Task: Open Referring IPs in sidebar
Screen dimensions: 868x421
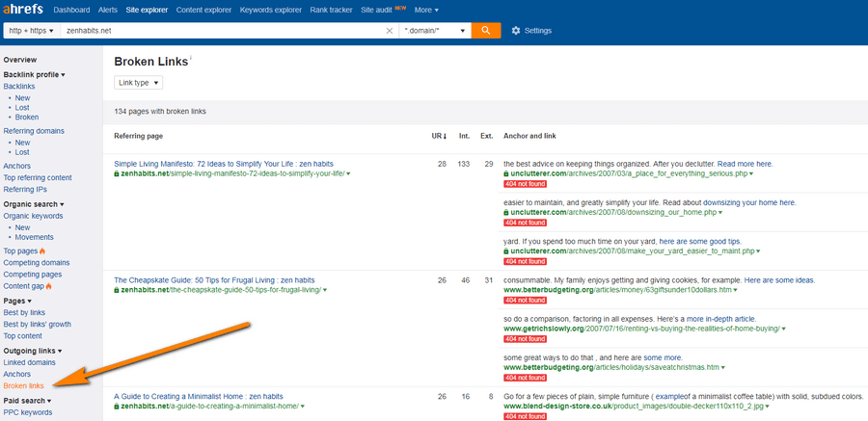Action: pos(25,189)
